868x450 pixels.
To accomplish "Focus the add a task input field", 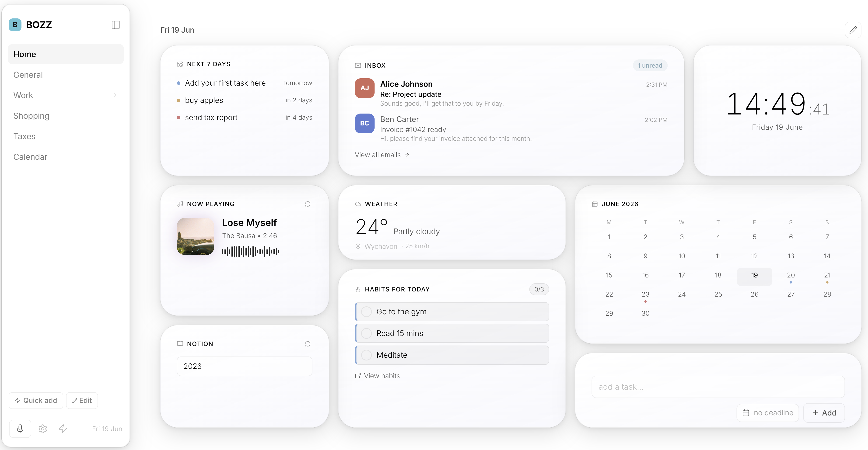I will point(718,387).
